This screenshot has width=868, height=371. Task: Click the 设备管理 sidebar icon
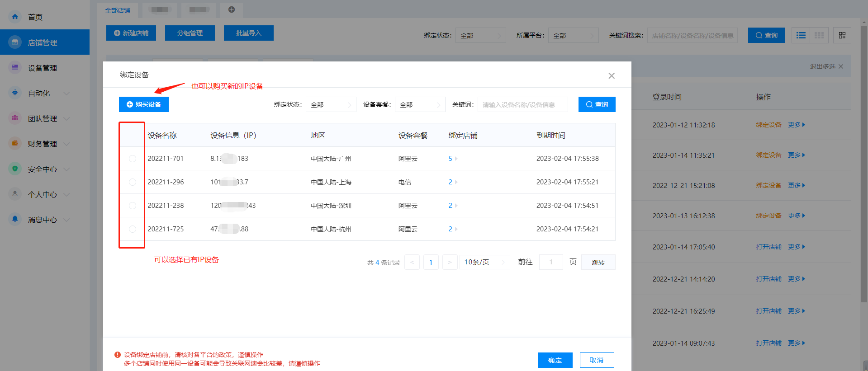click(x=15, y=68)
